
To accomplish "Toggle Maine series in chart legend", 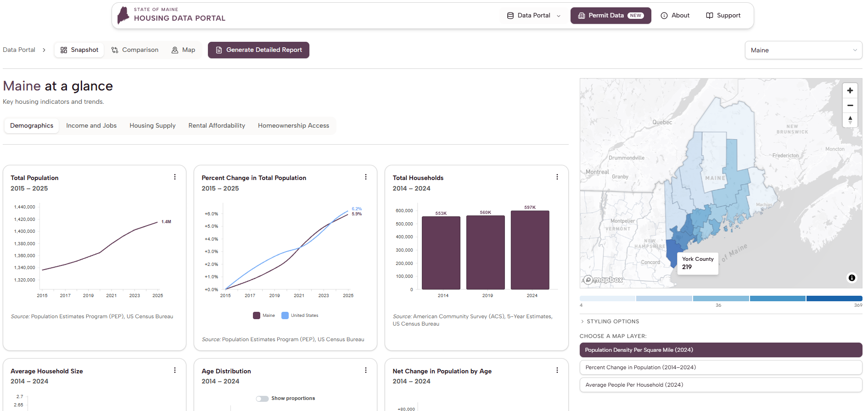I will [264, 315].
